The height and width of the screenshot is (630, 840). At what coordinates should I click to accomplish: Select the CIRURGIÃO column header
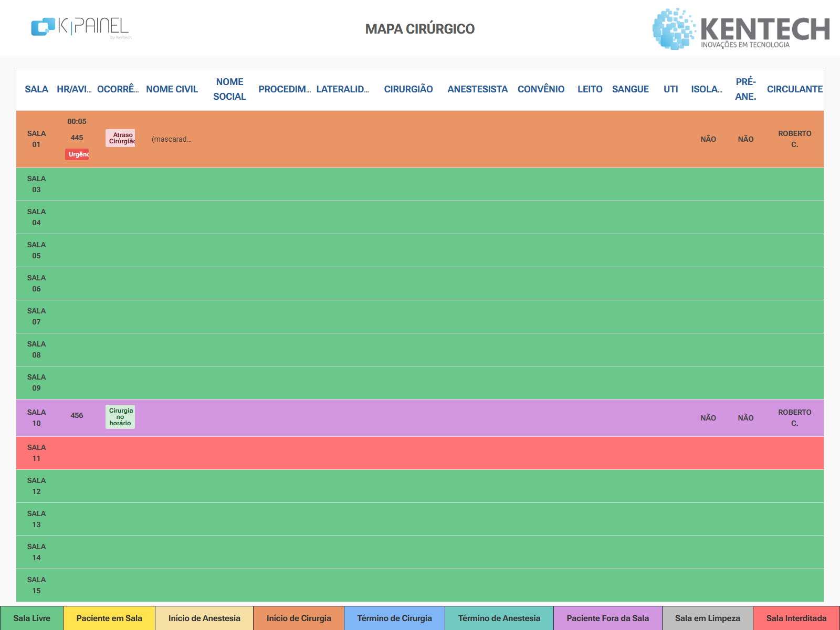408,89
